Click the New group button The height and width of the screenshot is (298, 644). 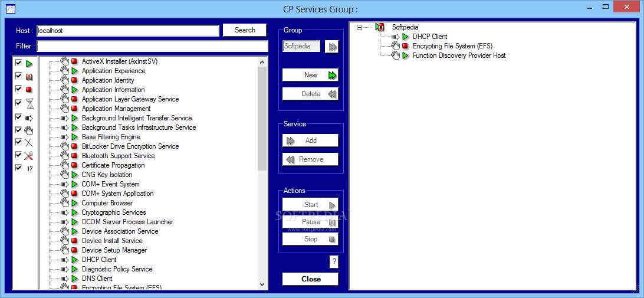pyautogui.click(x=310, y=75)
